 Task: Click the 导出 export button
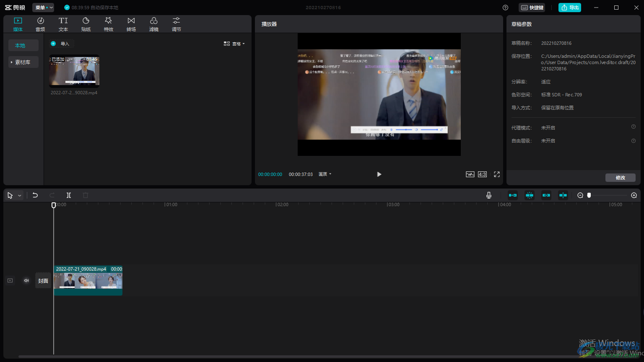pyautogui.click(x=570, y=8)
